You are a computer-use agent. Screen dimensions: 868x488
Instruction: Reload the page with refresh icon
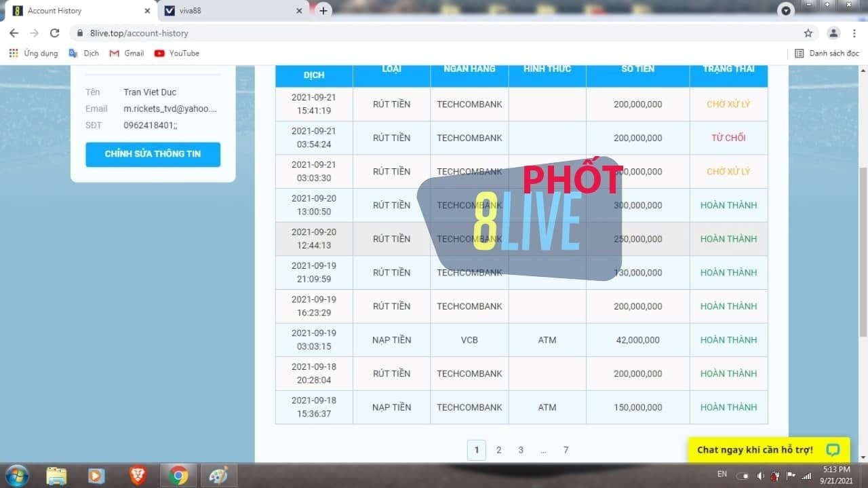click(55, 33)
